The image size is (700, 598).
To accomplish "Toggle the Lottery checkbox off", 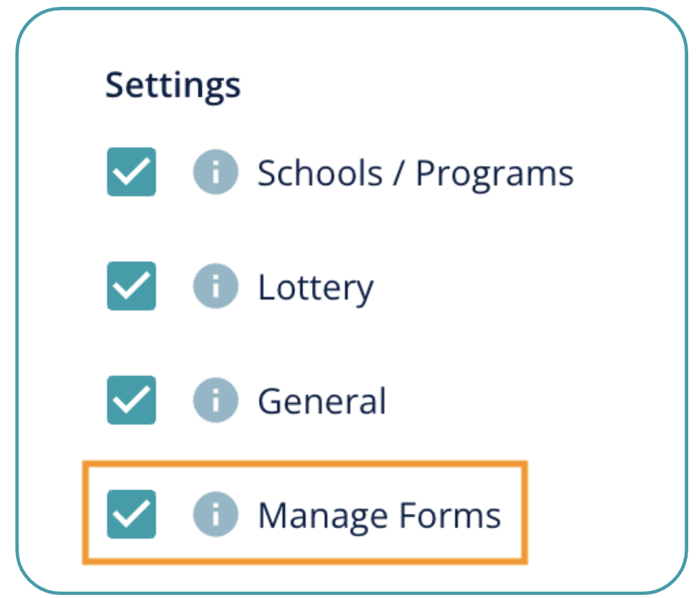I will click(131, 286).
